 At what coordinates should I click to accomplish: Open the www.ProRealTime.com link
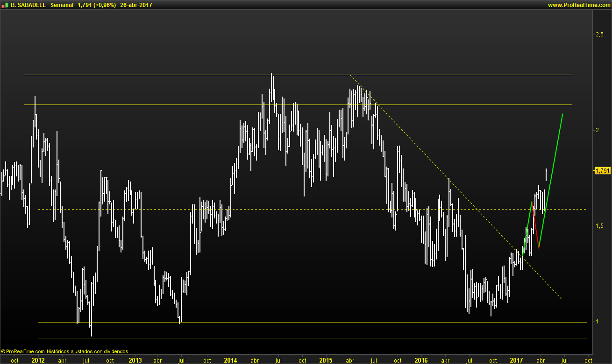(x=579, y=5)
